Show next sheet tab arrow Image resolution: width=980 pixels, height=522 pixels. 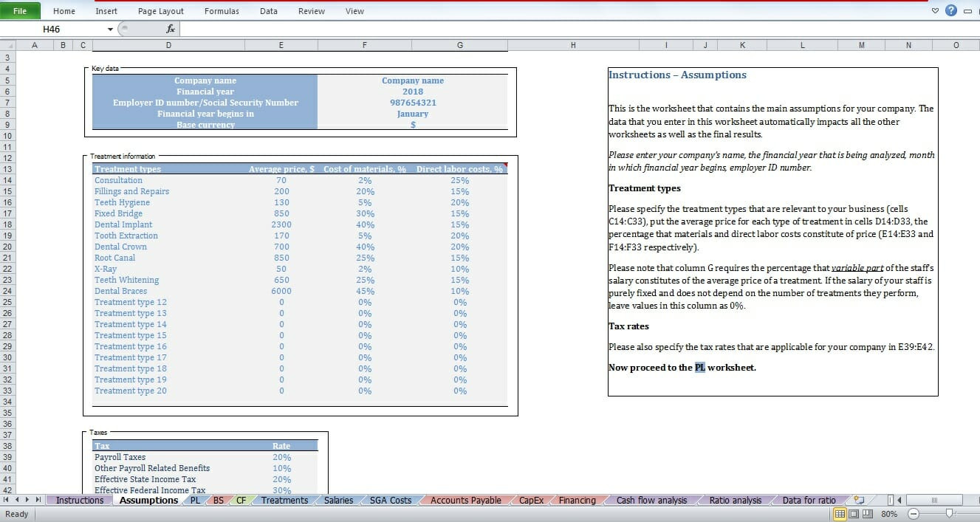(28, 500)
